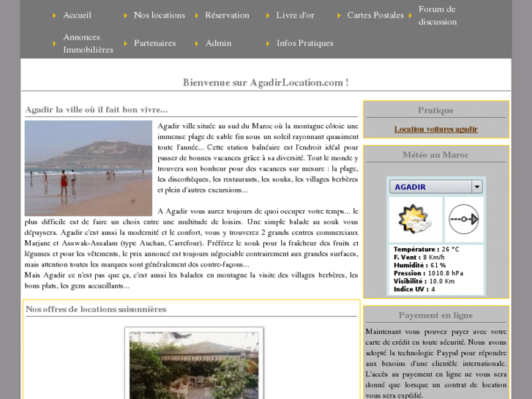The height and width of the screenshot is (399, 532).
Task: Click the Température 26 °C reading
Action: (426, 249)
